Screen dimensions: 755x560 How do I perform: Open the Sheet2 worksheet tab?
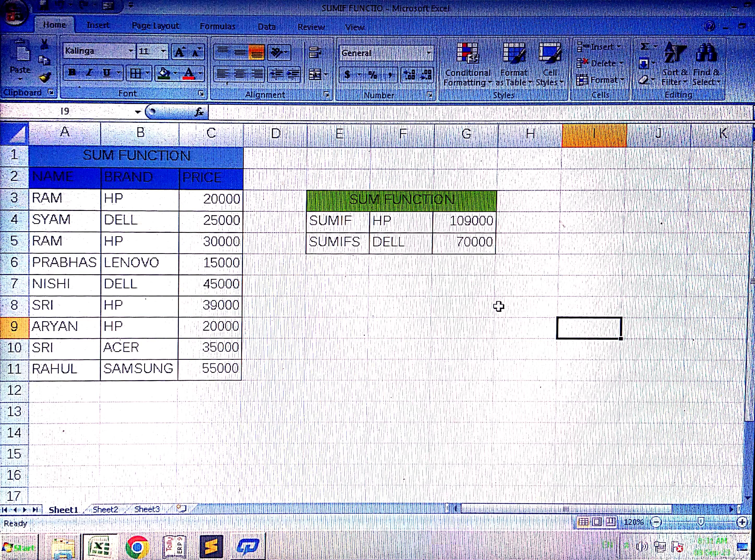[105, 509]
